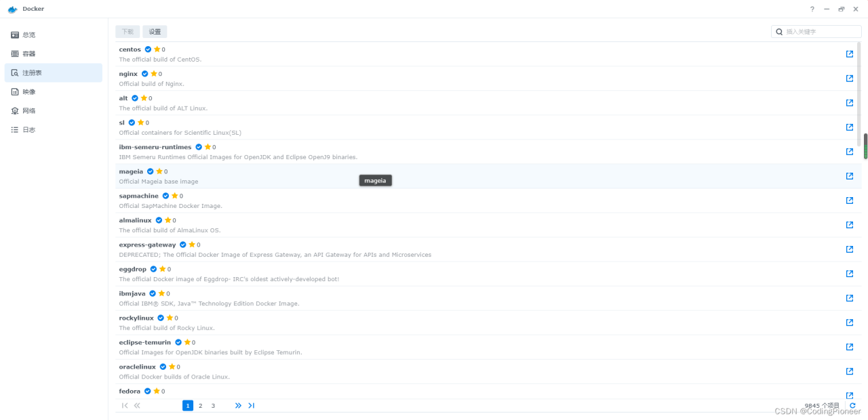Open external link for sl image
The width and height of the screenshot is (868, 420).
pos(850,127)
